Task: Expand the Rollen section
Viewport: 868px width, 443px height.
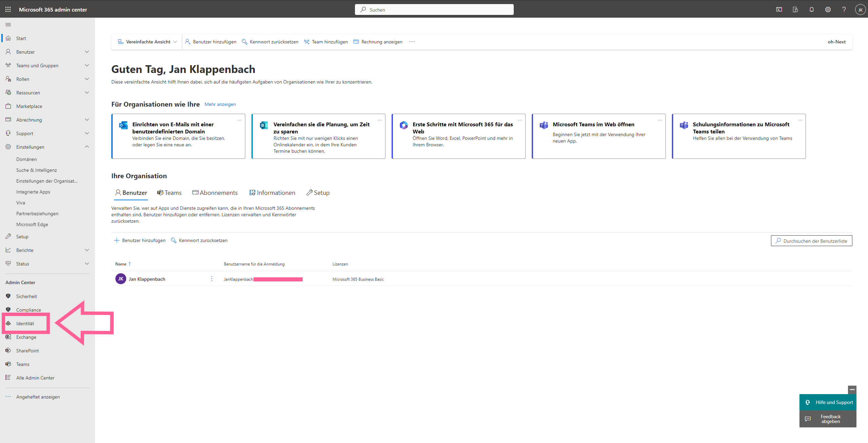Action: [87, 79]
